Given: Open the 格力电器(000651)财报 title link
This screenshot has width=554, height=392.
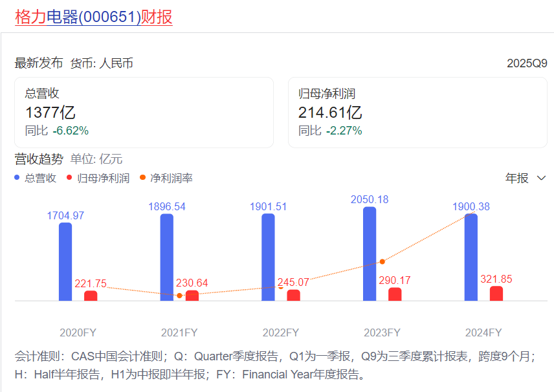Looking at the screenshot, I should pos(94,16).
